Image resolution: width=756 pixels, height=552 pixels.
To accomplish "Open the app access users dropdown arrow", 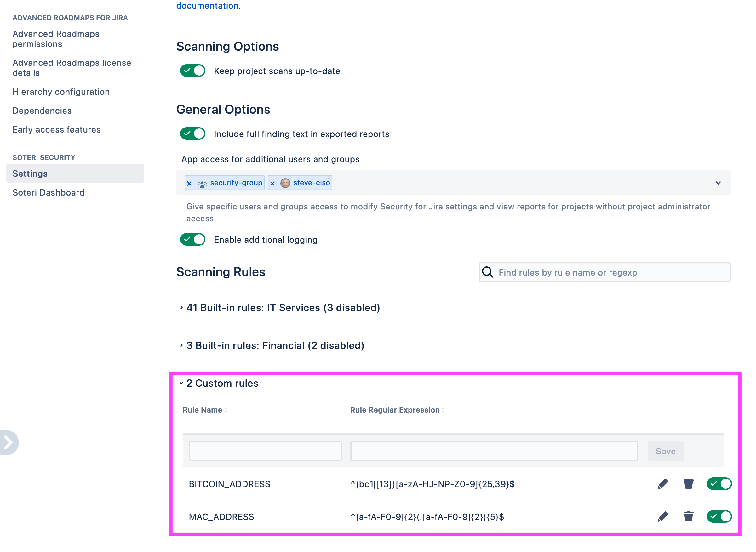I will (x=718, y=183).
